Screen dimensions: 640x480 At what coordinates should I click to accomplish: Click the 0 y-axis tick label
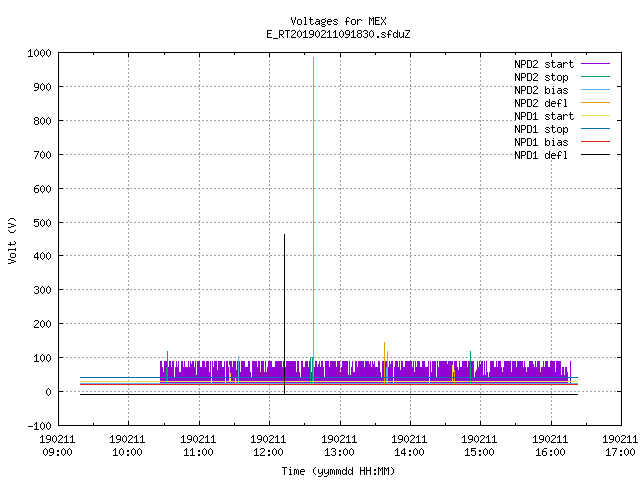coord(49,392)
